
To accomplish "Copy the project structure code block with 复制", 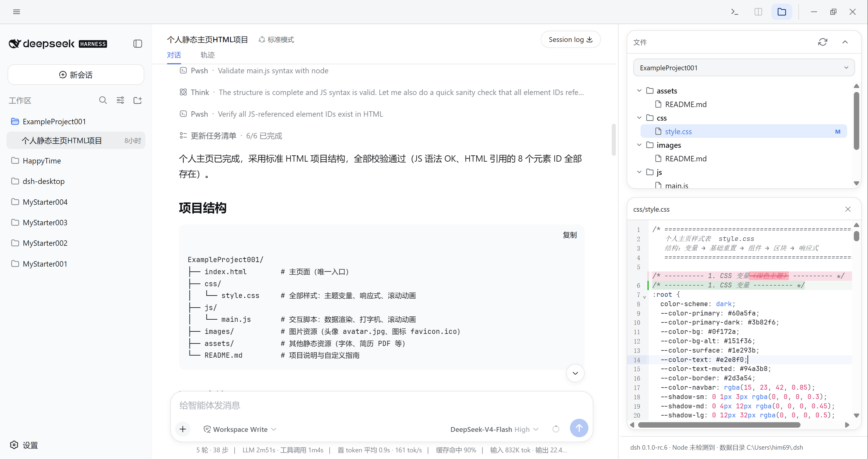I will coord(570,235).
